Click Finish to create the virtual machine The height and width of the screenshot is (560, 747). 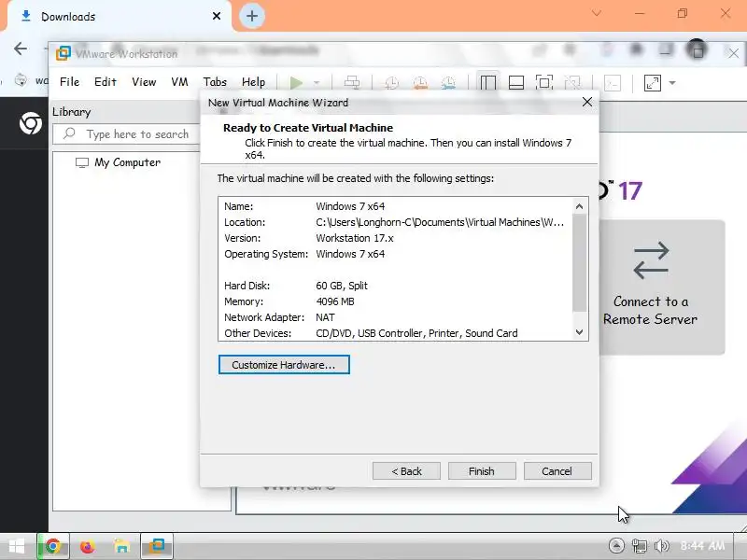point(482,471)
